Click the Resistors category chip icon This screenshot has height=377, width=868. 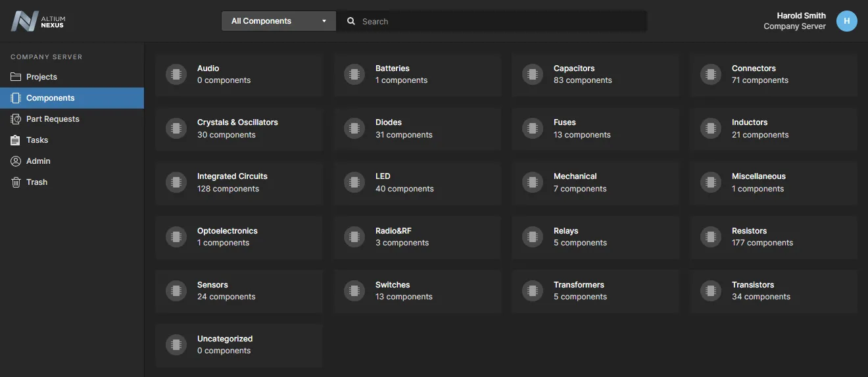point(711,237)
